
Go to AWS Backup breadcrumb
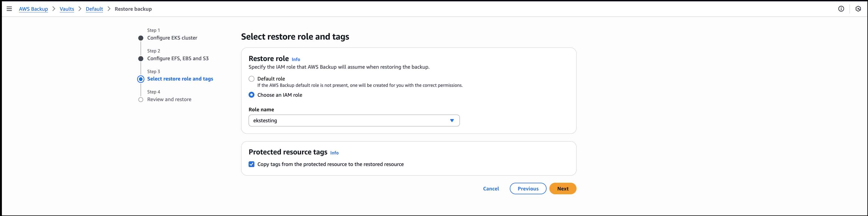[33, 9]
